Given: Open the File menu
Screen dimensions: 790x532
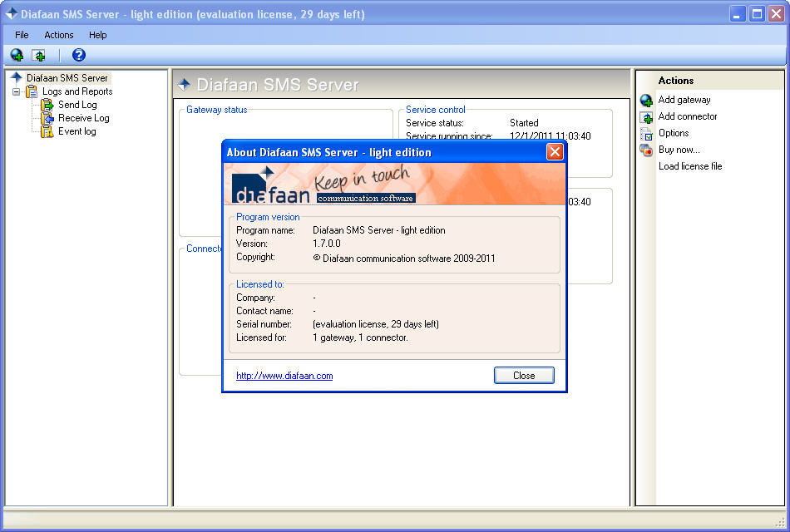Looking at the screenshot, I should [22, 35].
